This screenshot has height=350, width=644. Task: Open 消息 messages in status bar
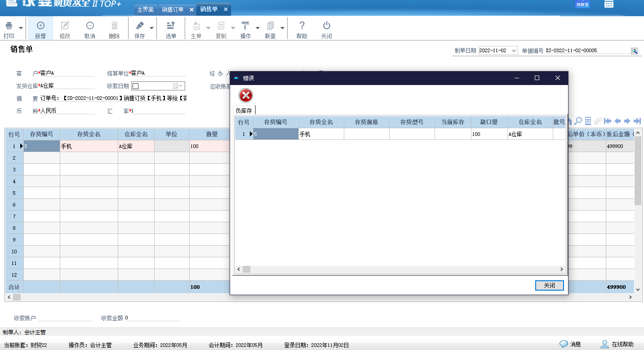[x=570, y=344]
